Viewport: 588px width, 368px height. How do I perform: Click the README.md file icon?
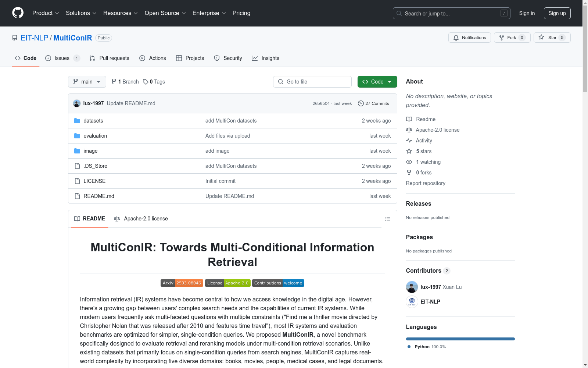(77, 196)
